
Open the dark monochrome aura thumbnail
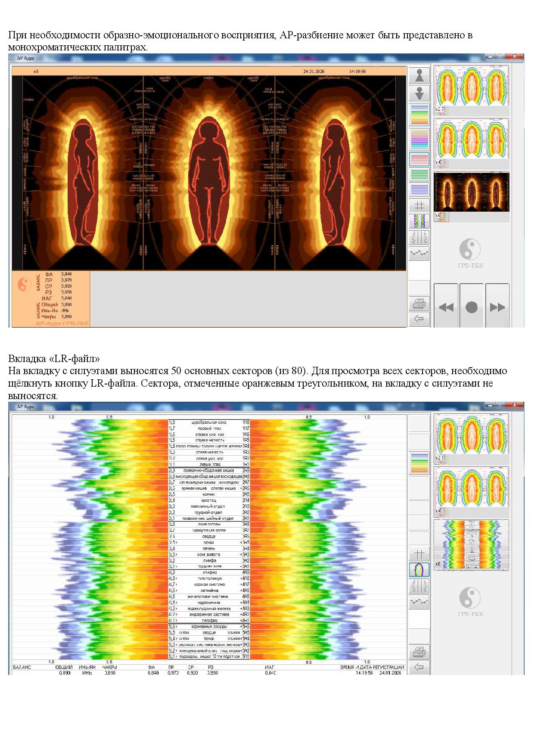pos(472,192)
